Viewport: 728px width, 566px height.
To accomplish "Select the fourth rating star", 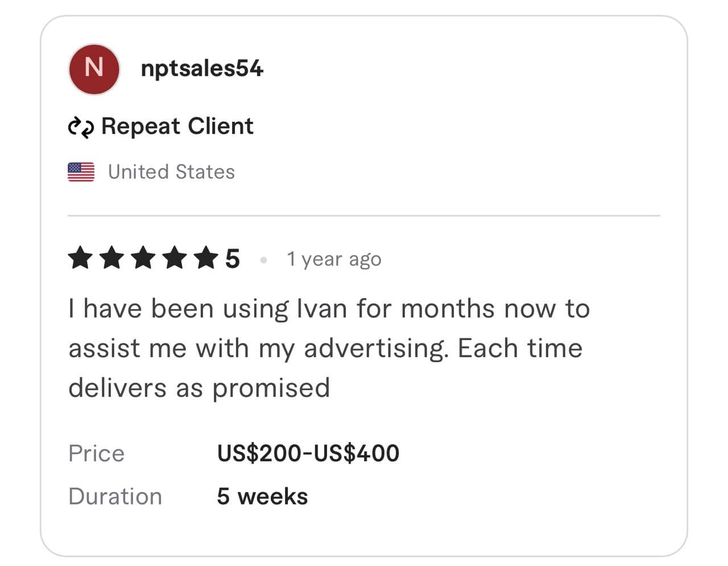I will (x=174, y=258).
